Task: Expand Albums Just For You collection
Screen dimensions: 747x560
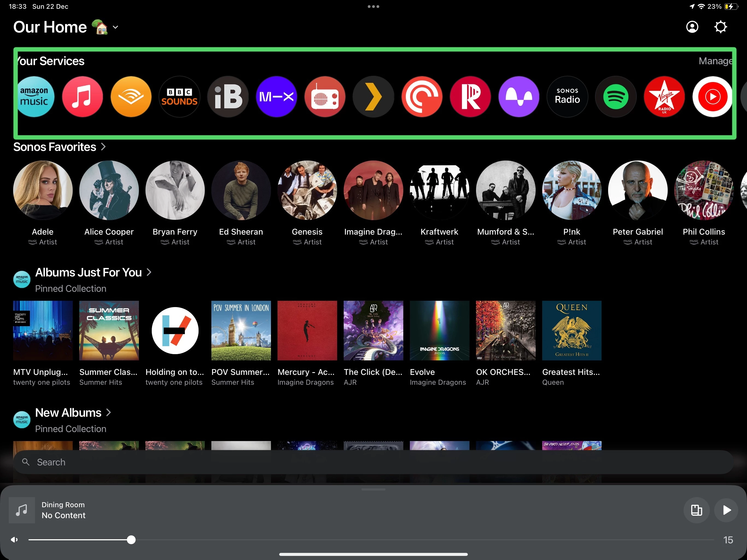Action: pos(149,273)
